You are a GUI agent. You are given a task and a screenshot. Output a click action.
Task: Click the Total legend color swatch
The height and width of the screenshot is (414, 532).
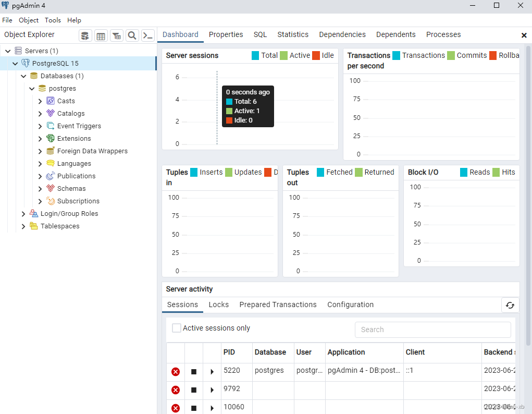[x=255, y=55]
